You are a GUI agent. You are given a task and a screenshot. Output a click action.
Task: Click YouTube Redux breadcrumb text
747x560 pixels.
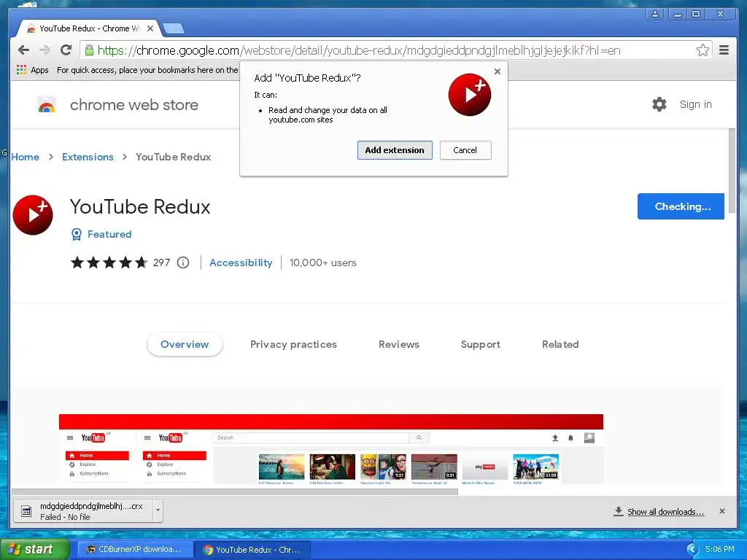174,157
